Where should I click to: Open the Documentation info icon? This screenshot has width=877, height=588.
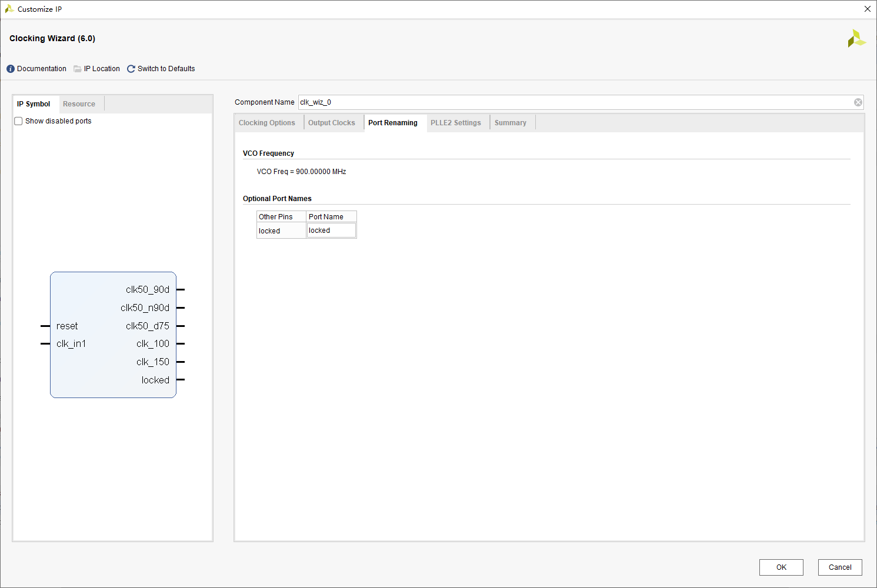pyautogui.click(x=11, y=69)
